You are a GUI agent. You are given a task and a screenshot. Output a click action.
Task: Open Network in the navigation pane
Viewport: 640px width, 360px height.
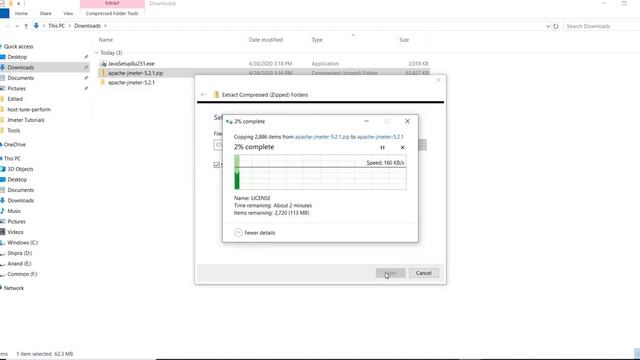click(14, 288)
